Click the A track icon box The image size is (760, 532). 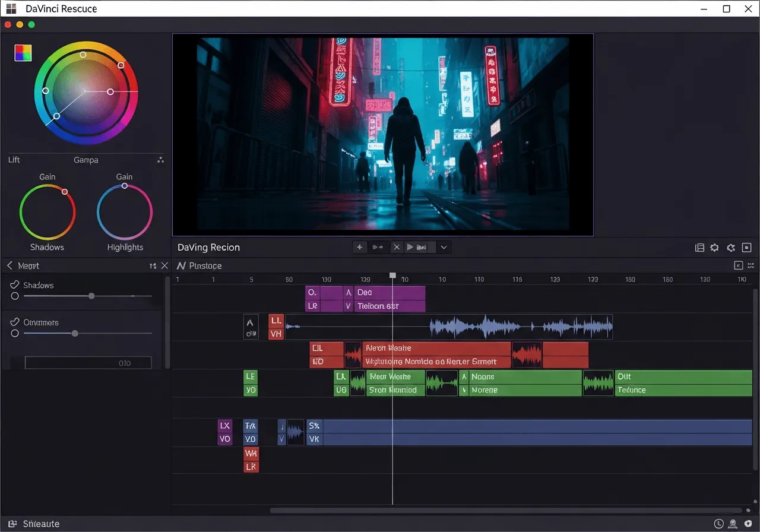point(251,327)
